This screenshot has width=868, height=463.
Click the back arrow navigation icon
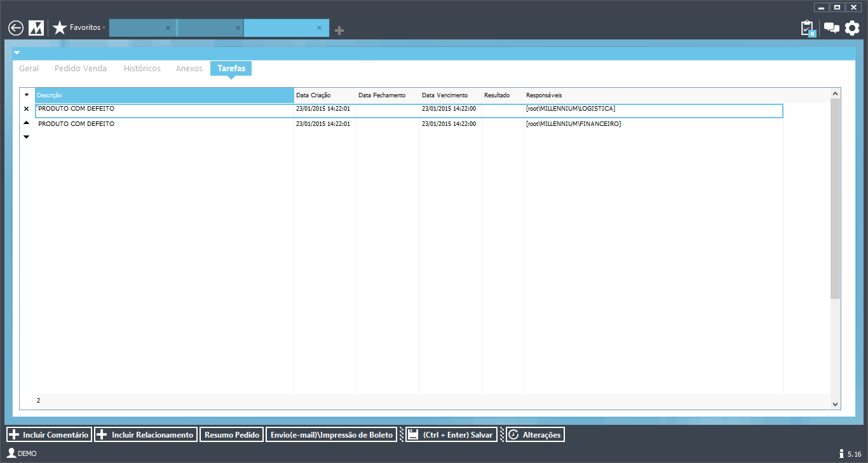[x=16, y=28]
